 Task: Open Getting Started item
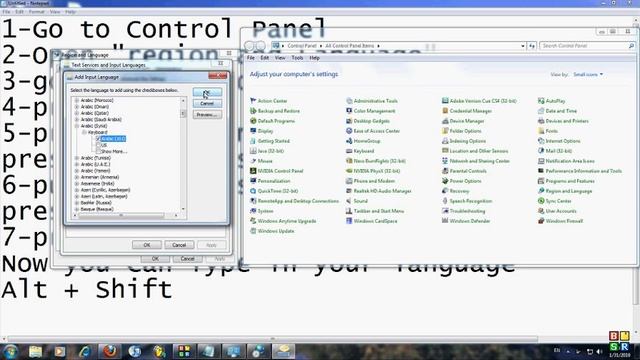coord(270,141)
